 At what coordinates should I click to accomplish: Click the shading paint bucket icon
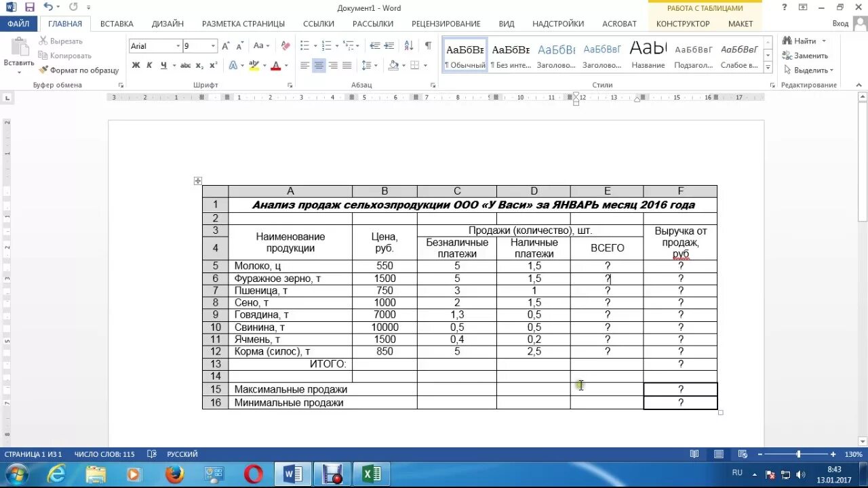point(393,66)
